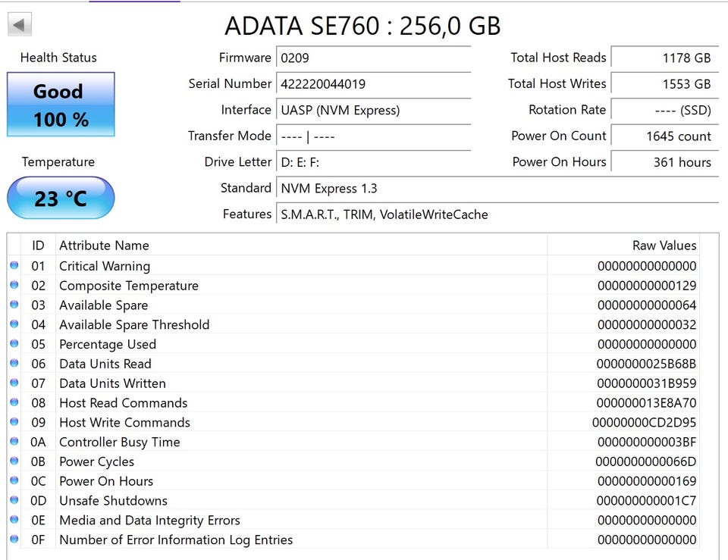
Task: Click the Power On Hours value box
Action: [664, 162]
